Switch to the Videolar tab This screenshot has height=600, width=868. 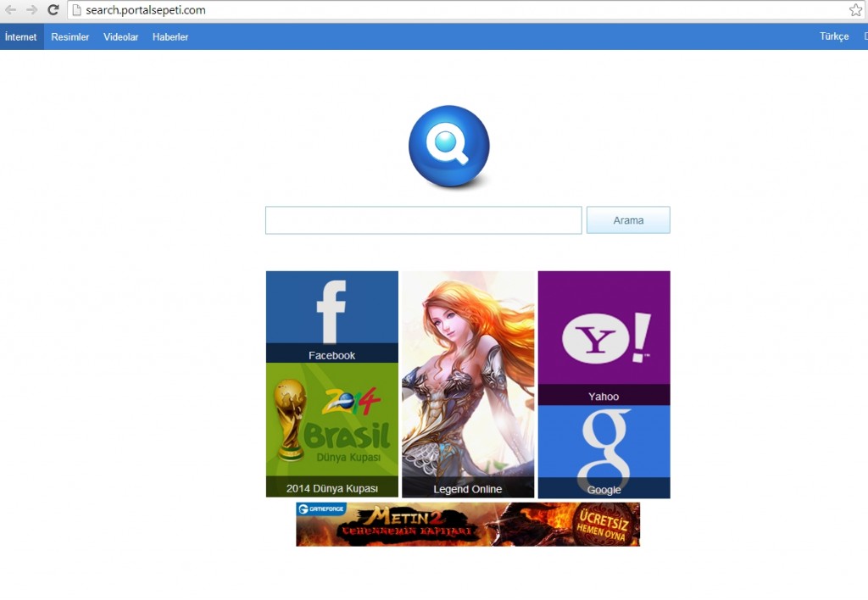[x=120, y=37]
